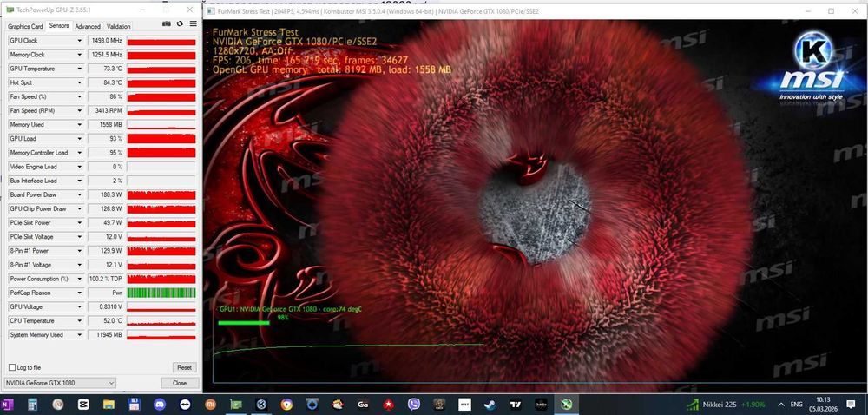Click the Close button in GPU-Z

click(x=180, y=383)
